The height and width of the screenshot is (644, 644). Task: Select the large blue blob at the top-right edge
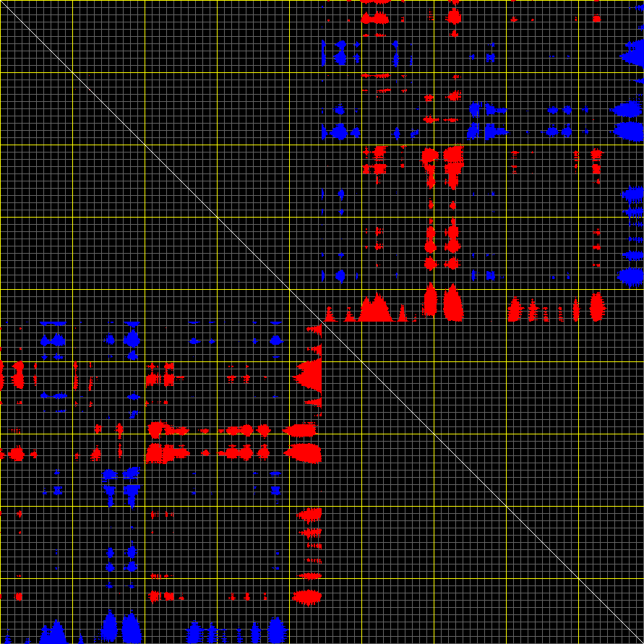pos(632,55)
